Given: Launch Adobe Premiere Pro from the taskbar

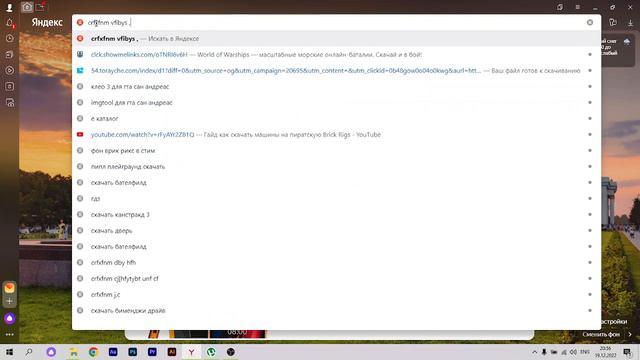Looking at the screenshot, I should click(x=152, y=352).
